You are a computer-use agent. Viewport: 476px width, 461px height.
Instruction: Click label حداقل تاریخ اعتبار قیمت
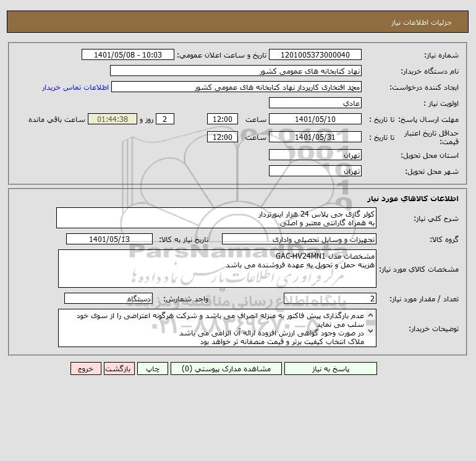[x=431, y=137]
